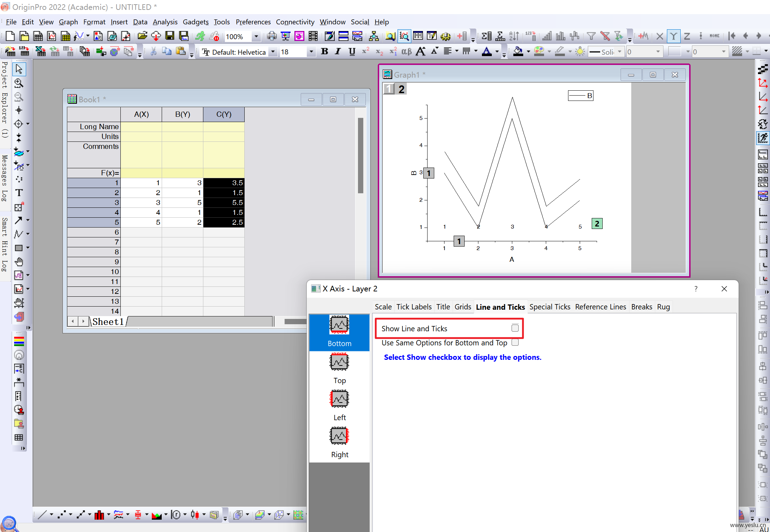Click the Open file icon
This screenshot has height=532, width=770.
click(x=142, y=36)
